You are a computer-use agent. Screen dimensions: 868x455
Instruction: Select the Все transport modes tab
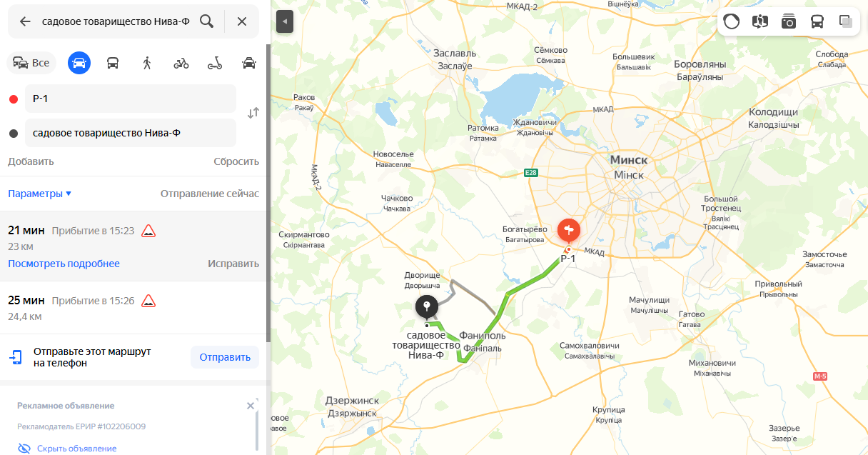(x=31, y=63)
